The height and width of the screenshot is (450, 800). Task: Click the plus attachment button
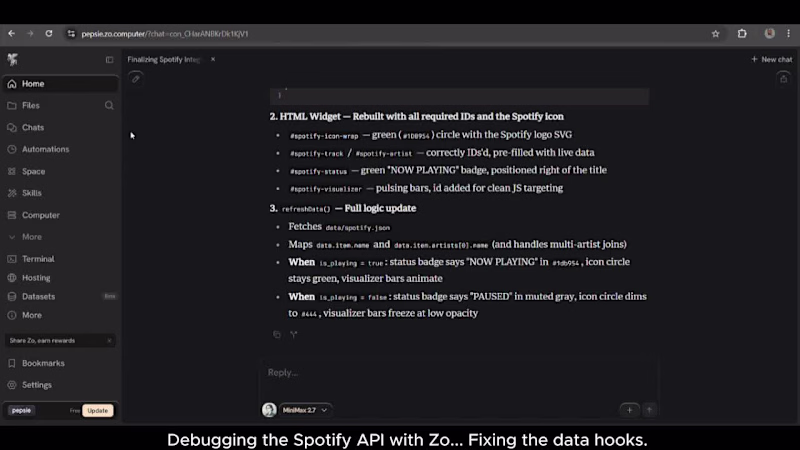(629, 410)
